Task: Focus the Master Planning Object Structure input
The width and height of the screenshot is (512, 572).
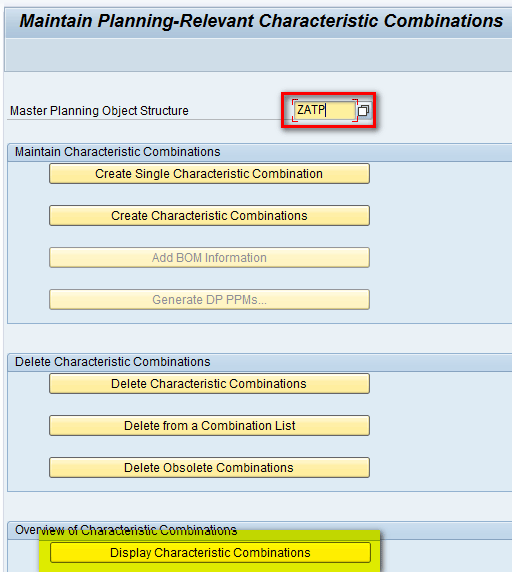Action: (325, 110)
